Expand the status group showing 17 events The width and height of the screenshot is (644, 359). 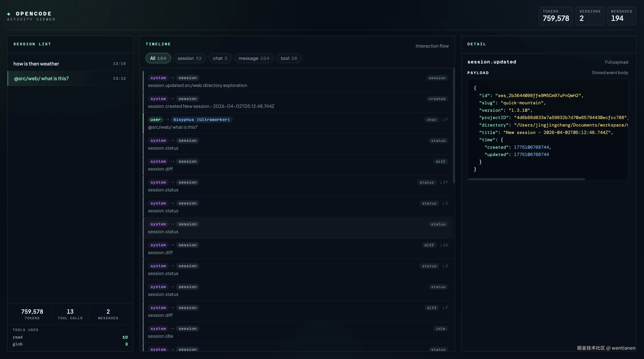(444, 182)
